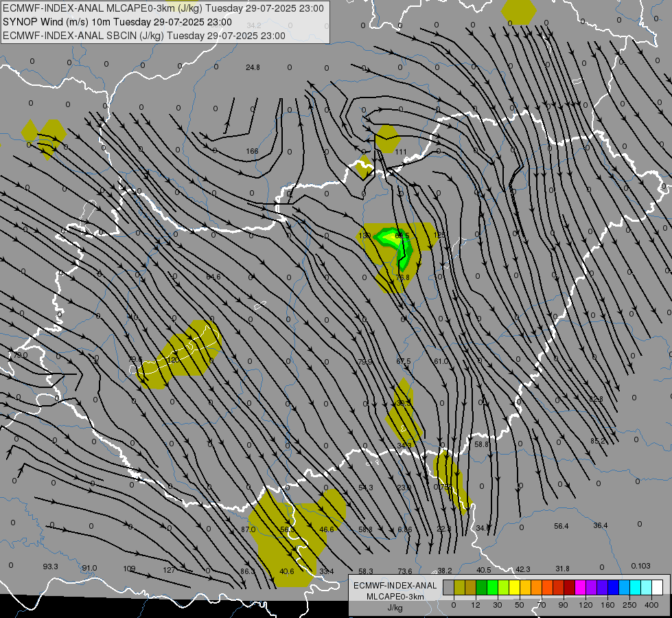Click the legend scale label '160'
672x618 pixels.
click(607, 605)
